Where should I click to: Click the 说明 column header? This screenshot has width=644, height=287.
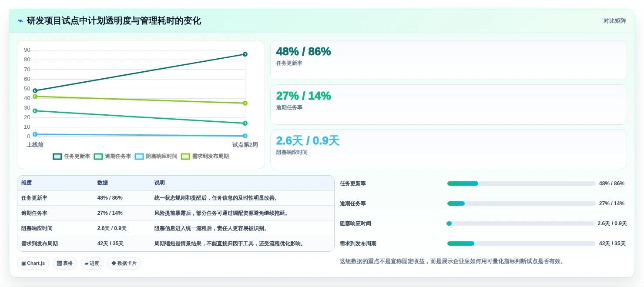coord(160,183)
